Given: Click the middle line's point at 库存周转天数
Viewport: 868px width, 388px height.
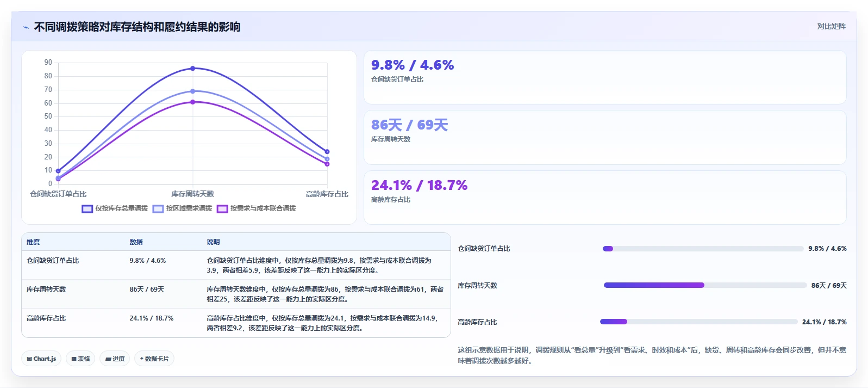Looking at the screenshot, I should (x=192, y=91).
